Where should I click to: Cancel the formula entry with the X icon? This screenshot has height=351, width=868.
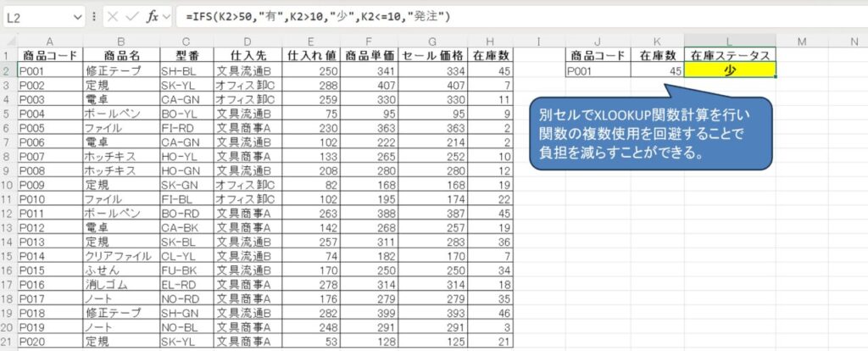click(x=113, y=17)
